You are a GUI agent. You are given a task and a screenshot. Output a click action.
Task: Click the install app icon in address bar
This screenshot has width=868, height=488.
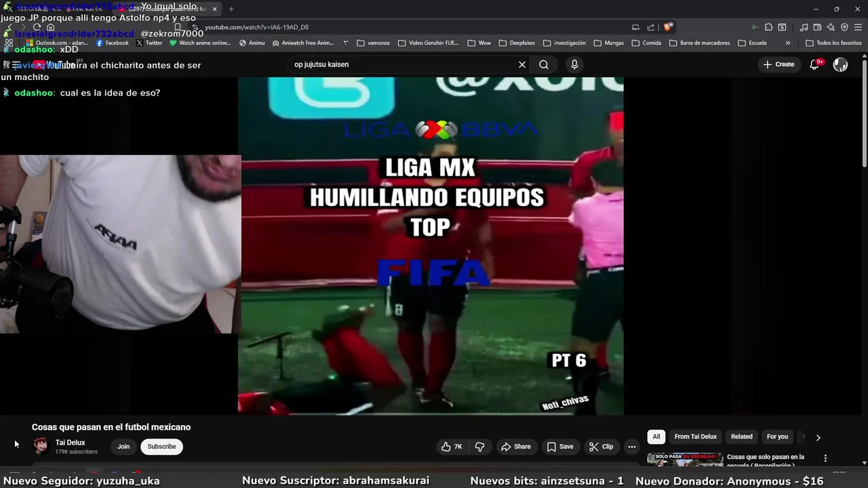[635, 27]
